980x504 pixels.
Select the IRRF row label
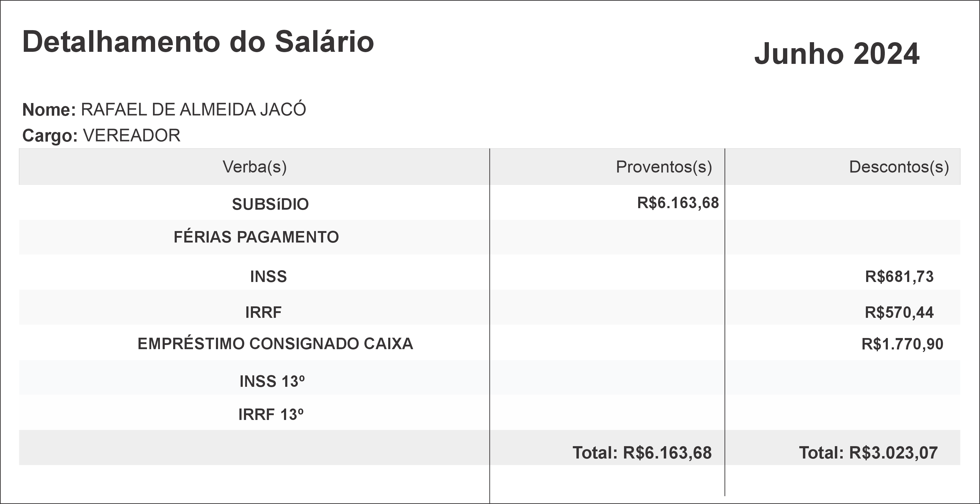(263, 312)
